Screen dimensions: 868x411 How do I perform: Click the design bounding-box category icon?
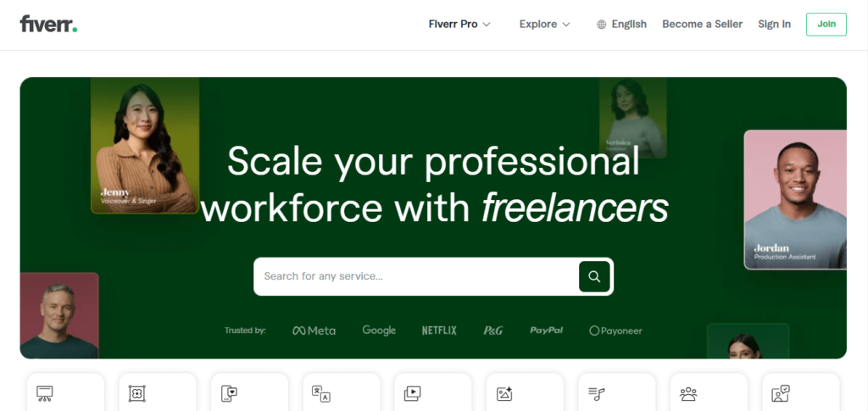(136, 393)
